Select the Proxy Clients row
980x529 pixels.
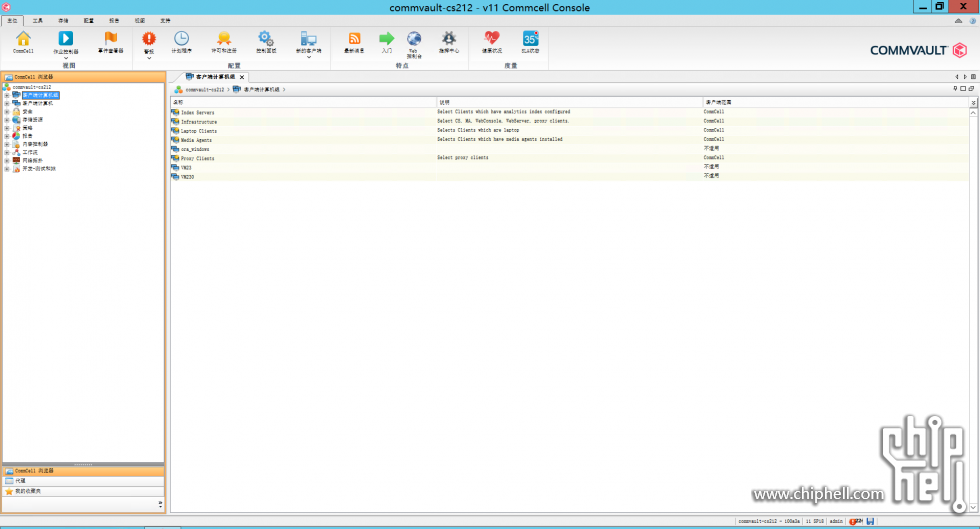[569, 158]
